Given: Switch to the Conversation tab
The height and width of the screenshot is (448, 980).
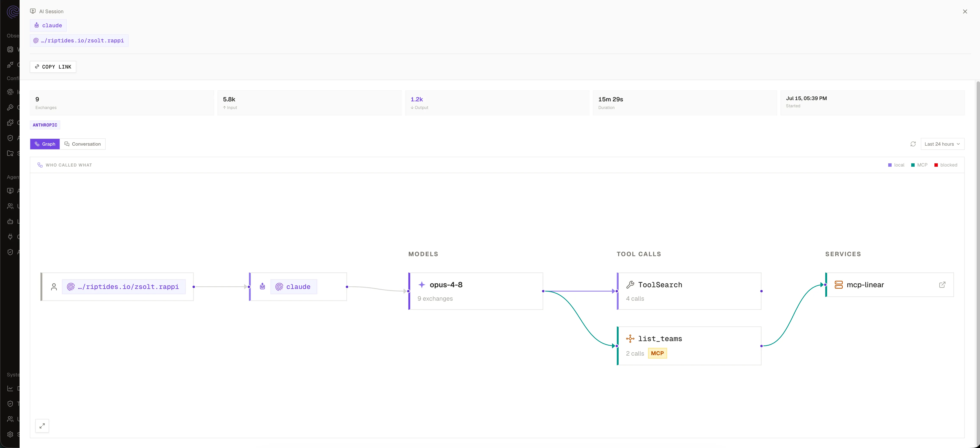Looking at the screenshot, I should pos(83,144).
